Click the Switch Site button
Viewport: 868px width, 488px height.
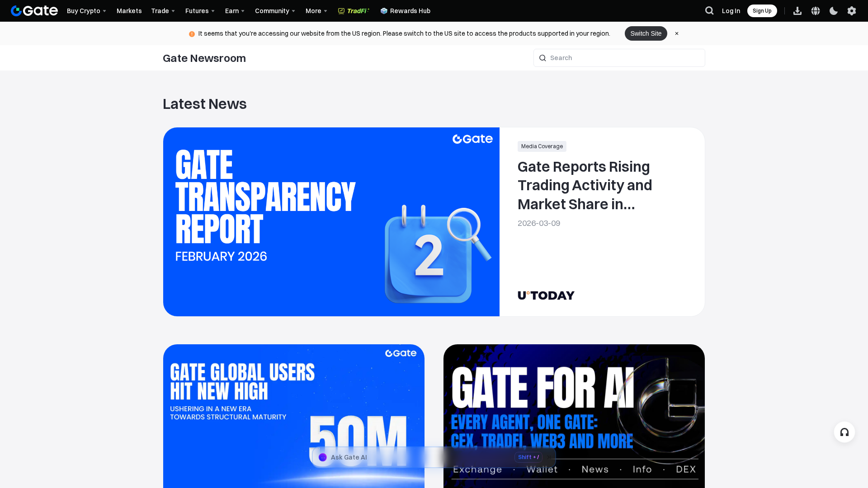click(x=646, y=33)
